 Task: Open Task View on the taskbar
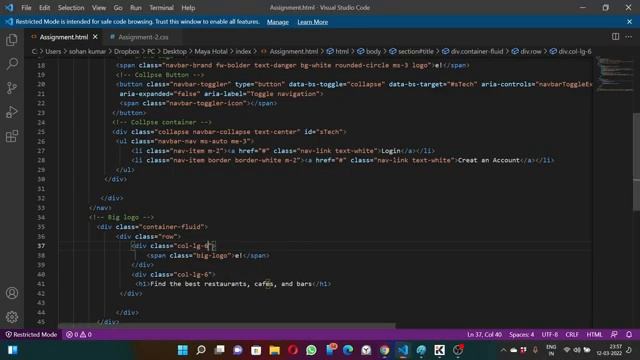pyautogui.click(x=220, y=350)
